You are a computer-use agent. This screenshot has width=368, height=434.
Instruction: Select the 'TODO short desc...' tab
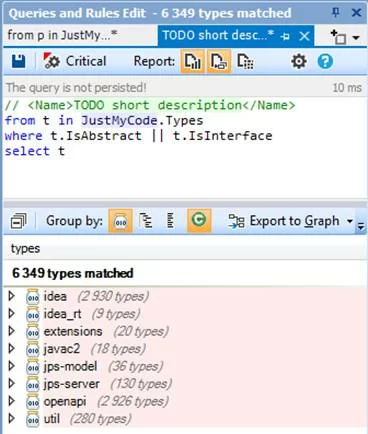(x=218, y=35)
